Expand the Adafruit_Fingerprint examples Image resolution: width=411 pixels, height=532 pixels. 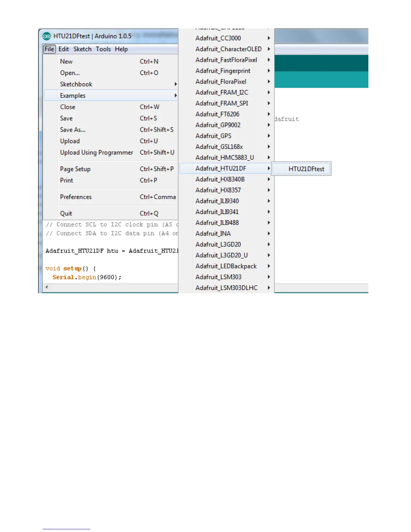click(x=227, y=71)
